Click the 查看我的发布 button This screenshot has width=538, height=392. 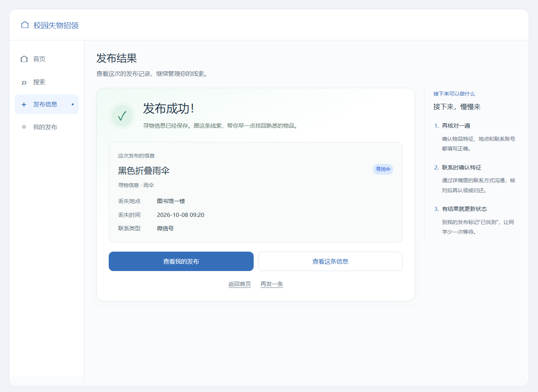pyautogui.click(x=181, y=261)
